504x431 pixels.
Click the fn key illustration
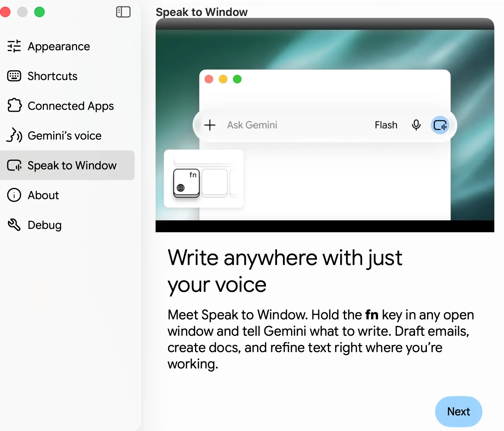tap(186, 183)
